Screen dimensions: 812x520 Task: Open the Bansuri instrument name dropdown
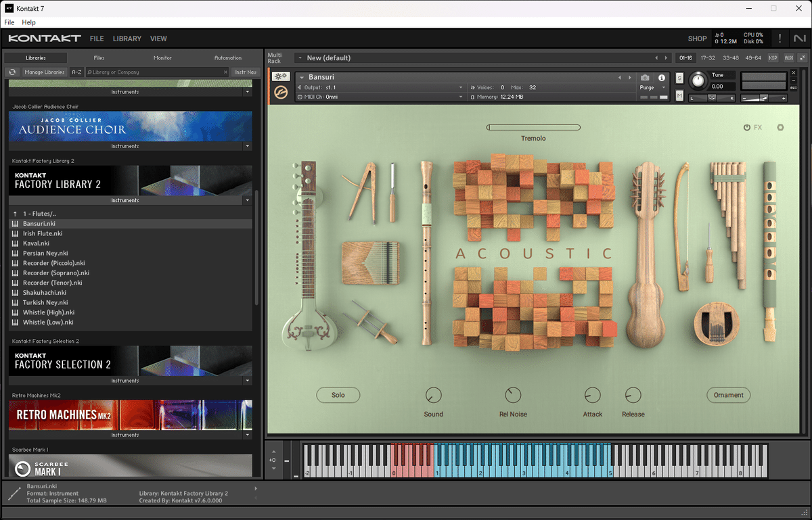click(x=302, y=78)
